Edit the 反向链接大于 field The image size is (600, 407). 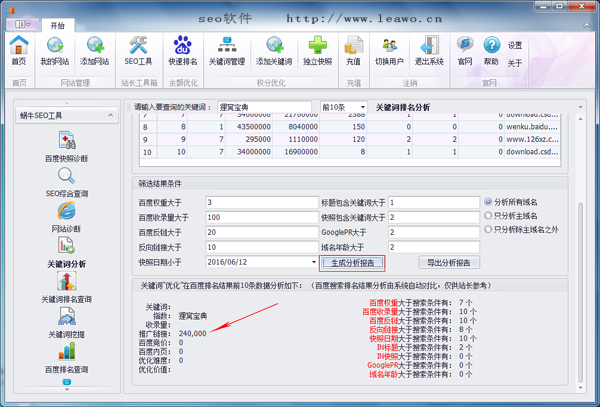point(262,247)
